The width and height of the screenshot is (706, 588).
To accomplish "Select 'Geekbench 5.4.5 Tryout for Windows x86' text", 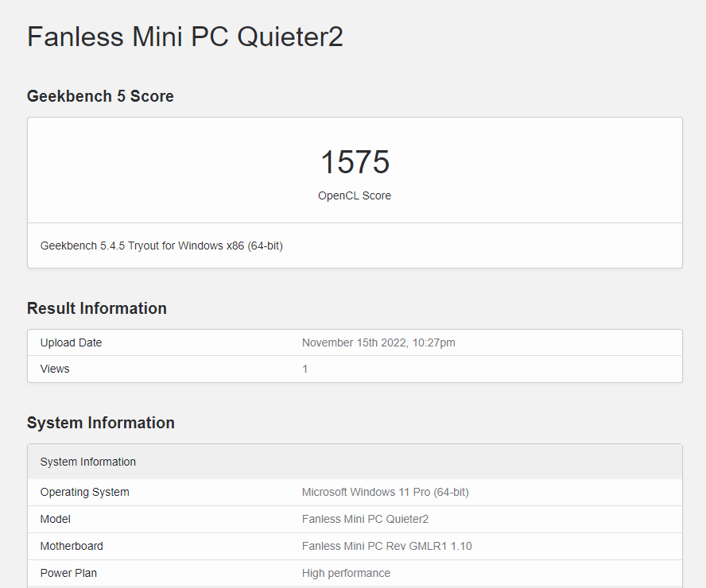I will (142, 246).
